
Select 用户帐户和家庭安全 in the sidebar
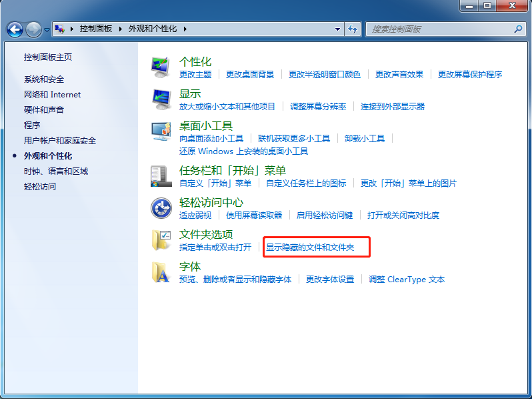60,140
